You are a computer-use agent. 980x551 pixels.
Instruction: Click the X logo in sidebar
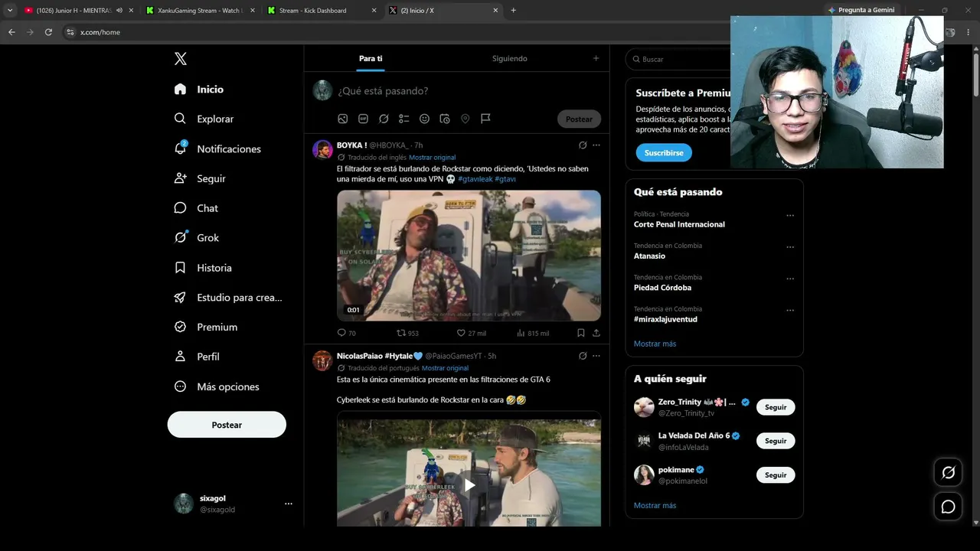(x=181, y=59)
